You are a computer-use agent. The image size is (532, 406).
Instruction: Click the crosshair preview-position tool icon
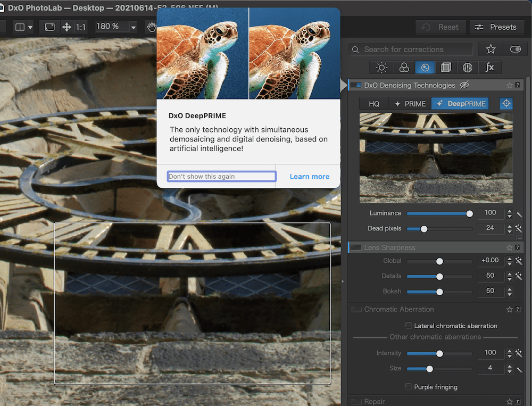pos(506,104)
